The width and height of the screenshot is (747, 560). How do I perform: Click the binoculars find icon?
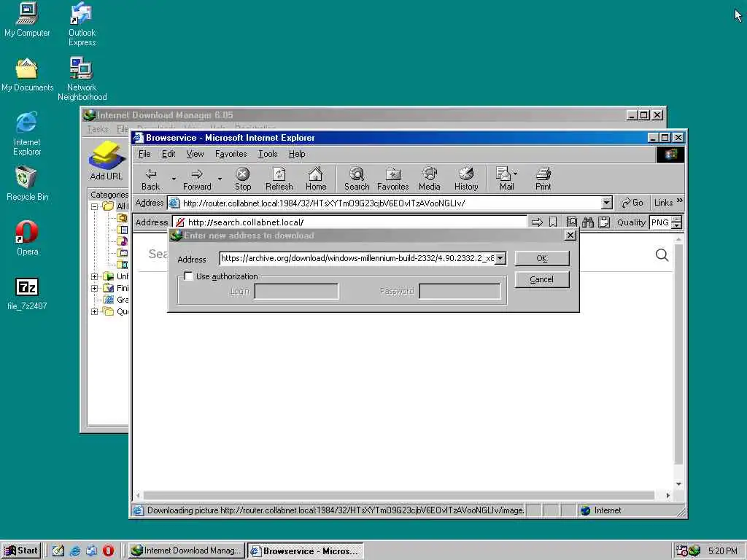588,222
